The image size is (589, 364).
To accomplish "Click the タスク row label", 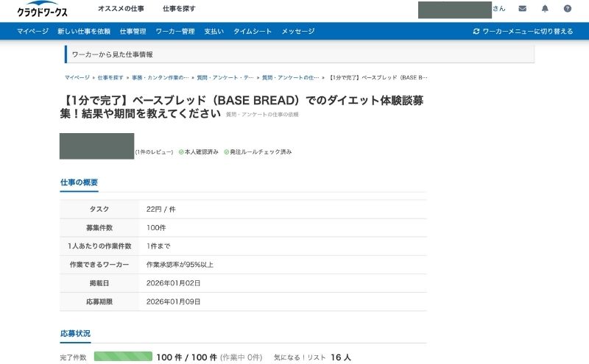I will [99, 210].
